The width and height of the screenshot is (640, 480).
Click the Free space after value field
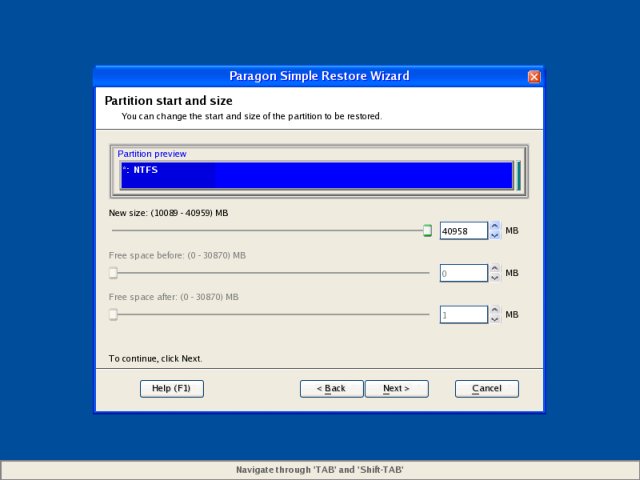click(463, 315)
